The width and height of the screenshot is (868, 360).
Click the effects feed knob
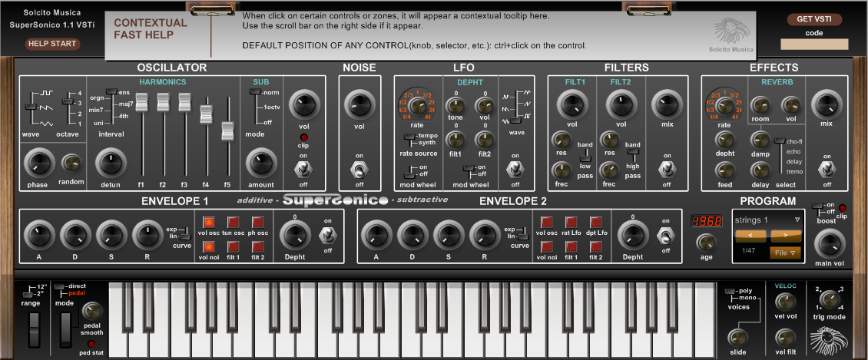click(724, 170)
